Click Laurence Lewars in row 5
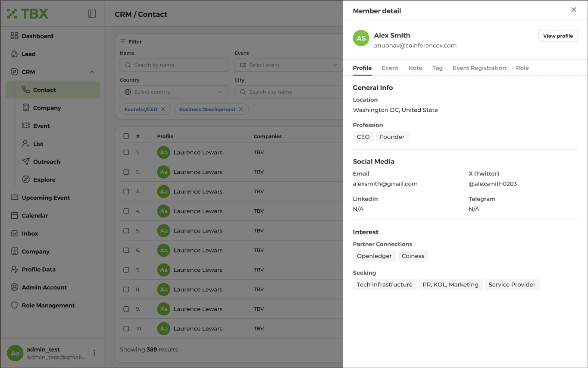The image size is (588, 368). click(198, 231)
